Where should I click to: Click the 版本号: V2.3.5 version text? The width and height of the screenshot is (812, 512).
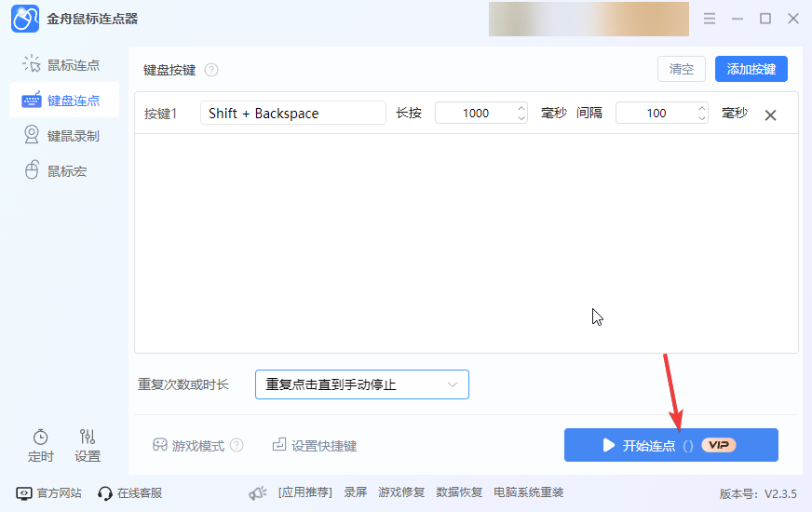(758, 494)
